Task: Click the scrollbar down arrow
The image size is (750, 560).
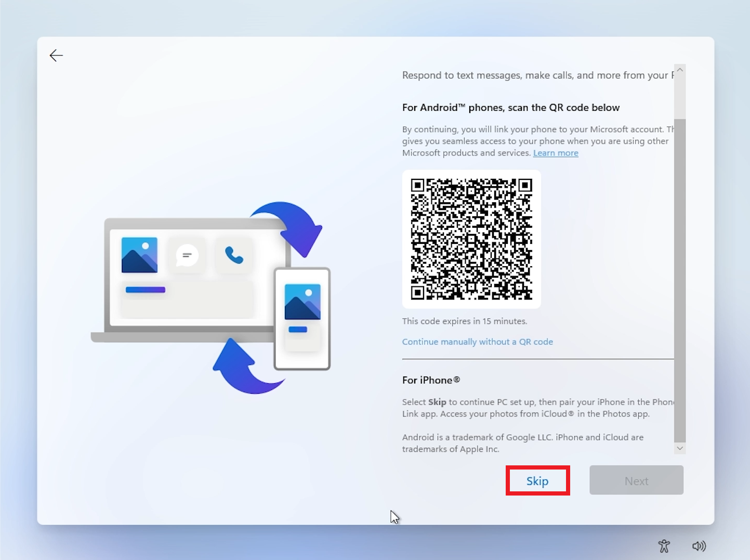Action: pos(680,448)
